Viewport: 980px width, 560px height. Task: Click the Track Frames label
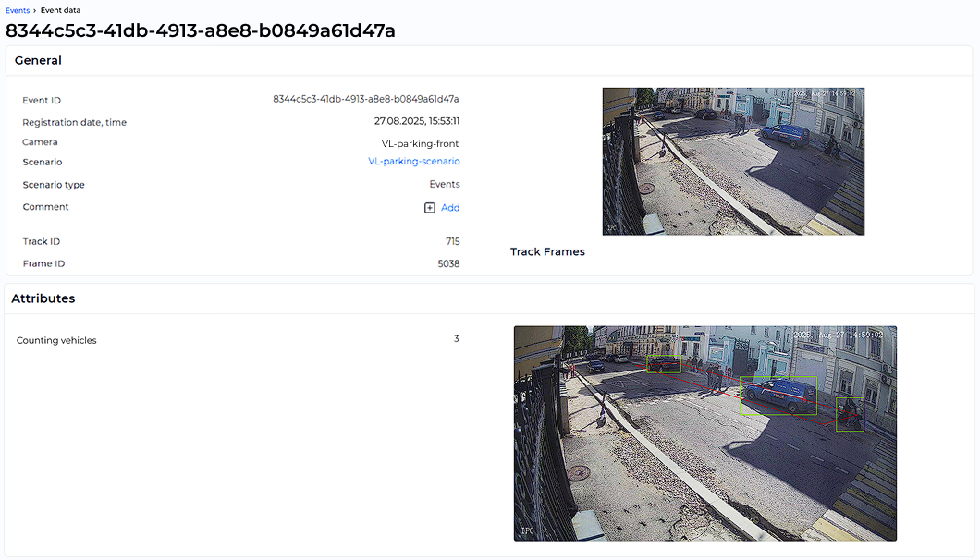tap(547, 251)
